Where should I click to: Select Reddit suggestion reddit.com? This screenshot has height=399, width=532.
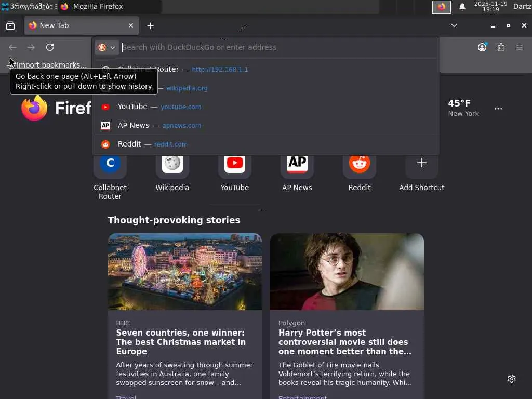tap(265, 144)
